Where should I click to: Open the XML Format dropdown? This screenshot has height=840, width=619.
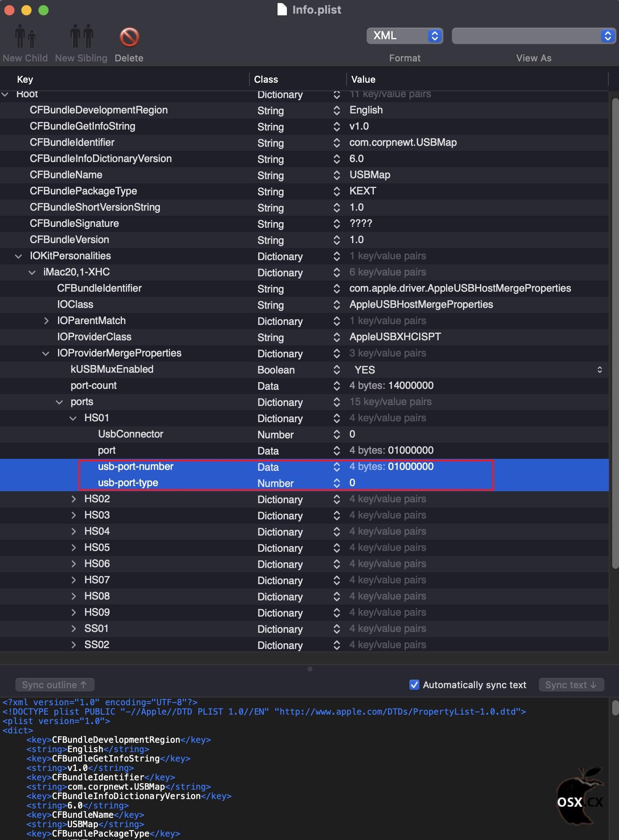point(405,36)
